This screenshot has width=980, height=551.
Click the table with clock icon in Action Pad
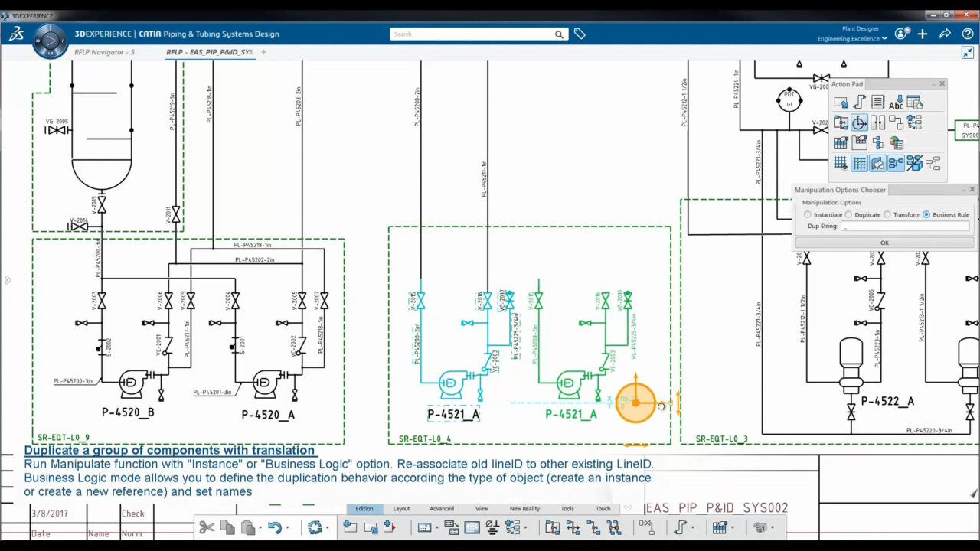(x=914, y=103)
